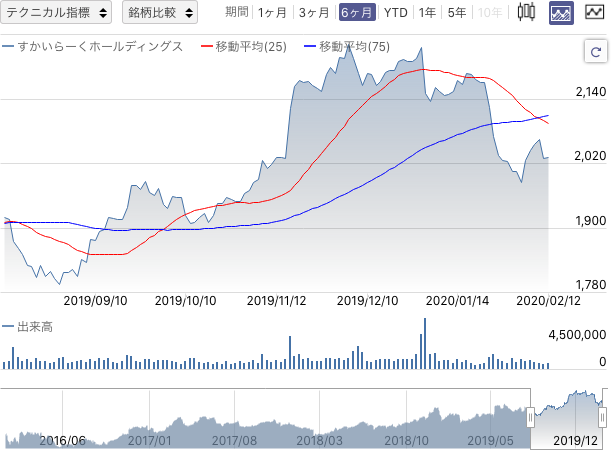Image resolution: width=612 pixels, height=451 pixels.
Task: Switch to area chart type
Action: 561,12
